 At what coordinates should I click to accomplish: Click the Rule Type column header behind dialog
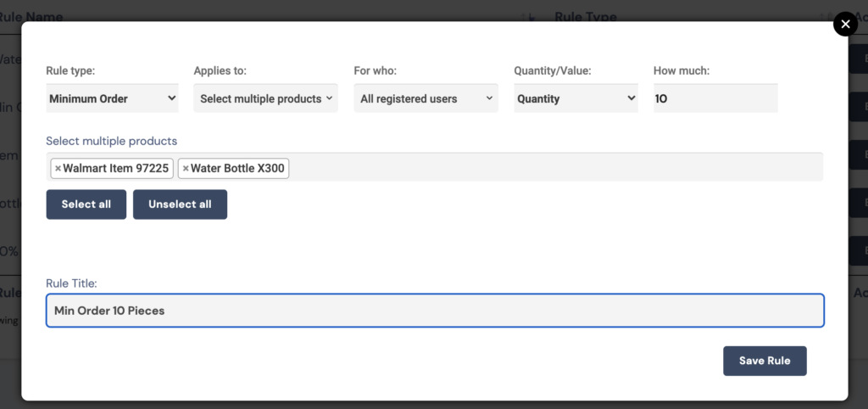pos(586,17)
